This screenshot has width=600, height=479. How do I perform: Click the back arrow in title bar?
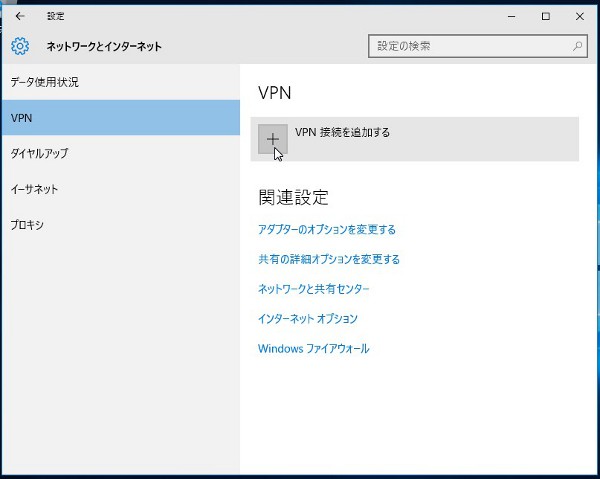(20, 16)
